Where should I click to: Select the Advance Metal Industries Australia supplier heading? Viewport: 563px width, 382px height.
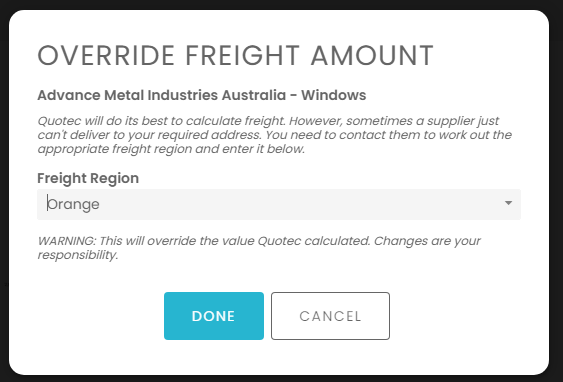point(202,95)
